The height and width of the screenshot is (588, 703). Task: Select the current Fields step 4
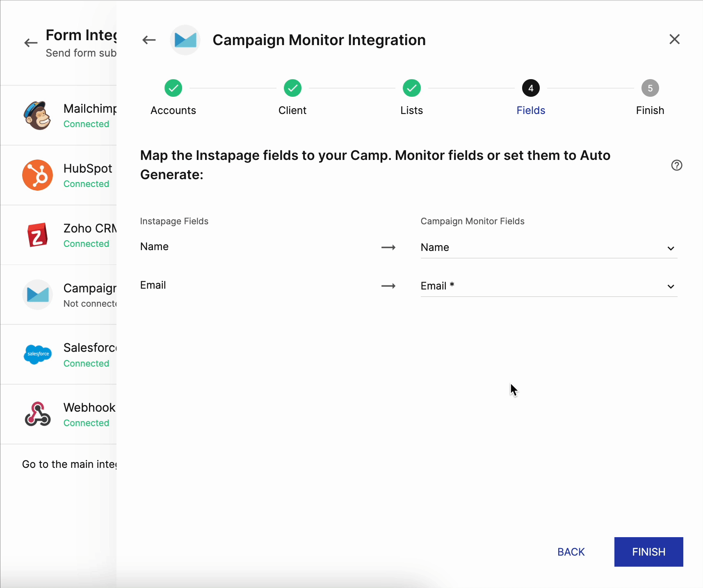531,88
